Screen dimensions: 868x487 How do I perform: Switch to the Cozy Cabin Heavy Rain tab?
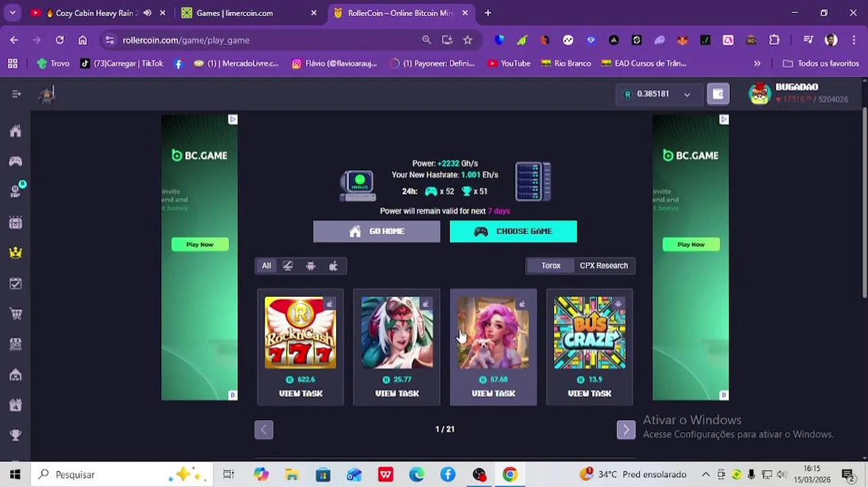point(96,13)
